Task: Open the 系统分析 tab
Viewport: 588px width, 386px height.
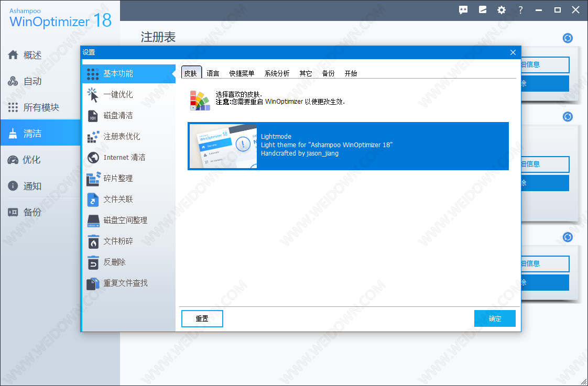Action: (277, 73)
